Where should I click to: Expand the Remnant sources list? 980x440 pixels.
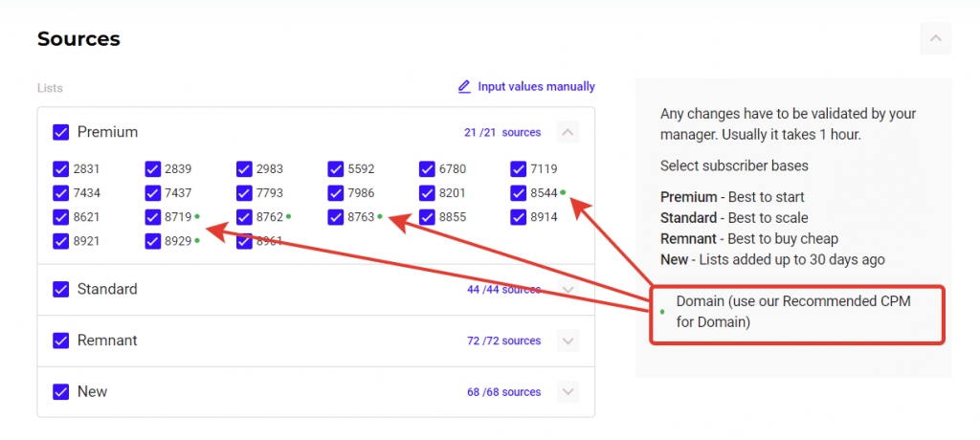point(568,341)
